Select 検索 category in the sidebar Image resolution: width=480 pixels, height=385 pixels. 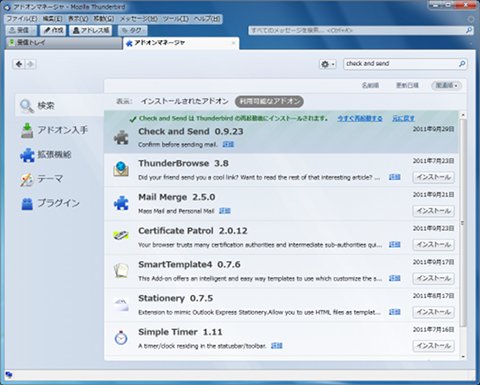point(59,105)
